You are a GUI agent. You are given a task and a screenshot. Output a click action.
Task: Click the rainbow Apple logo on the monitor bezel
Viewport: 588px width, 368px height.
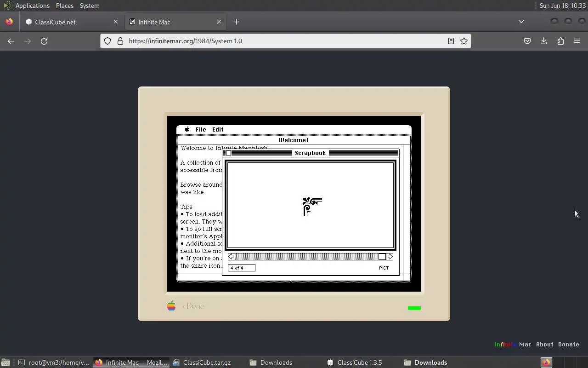pyautogui.click(x=171, y=306)
